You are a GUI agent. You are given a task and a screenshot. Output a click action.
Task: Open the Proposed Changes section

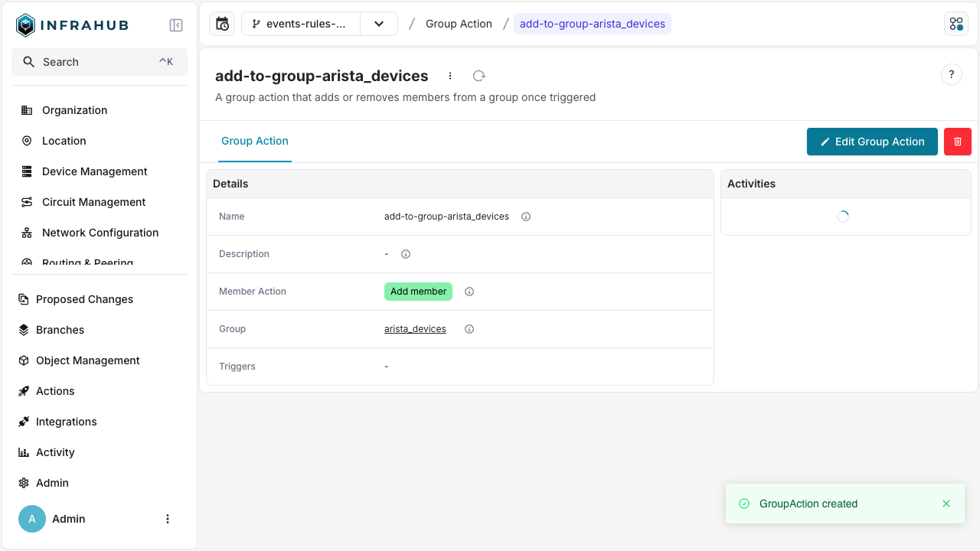85,298
